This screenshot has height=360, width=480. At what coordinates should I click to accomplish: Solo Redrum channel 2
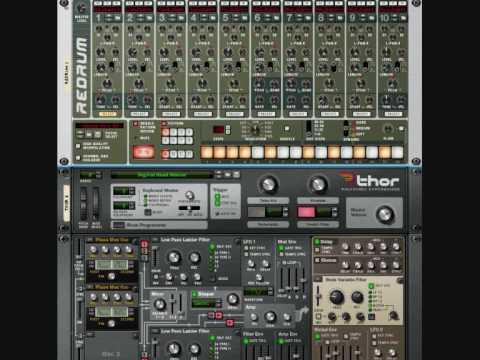tap(140, 4)
